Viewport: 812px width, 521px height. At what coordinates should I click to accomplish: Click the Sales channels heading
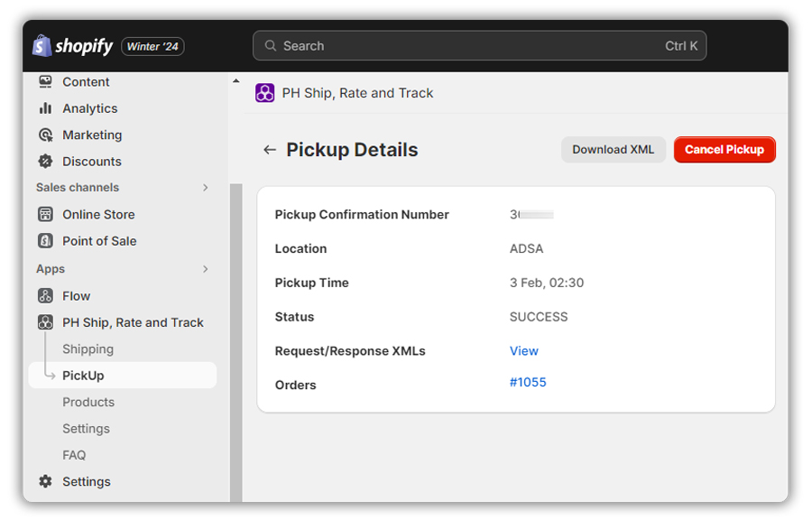coord(78,187)
